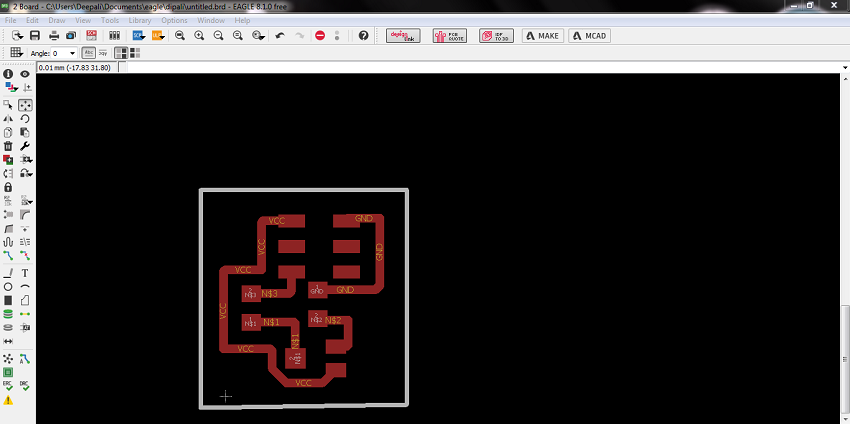Select the Rectangle tool
The width and height of the screenshot is (850, 424).
[8, 300]
